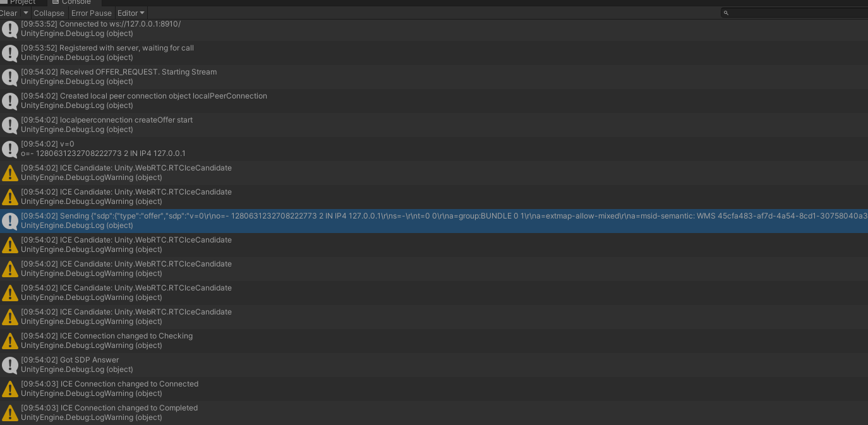This screenshot has width=868, height=425.
Task: Click info icon beside the "Connected to ws" log
Action: [x=10, y=28]
